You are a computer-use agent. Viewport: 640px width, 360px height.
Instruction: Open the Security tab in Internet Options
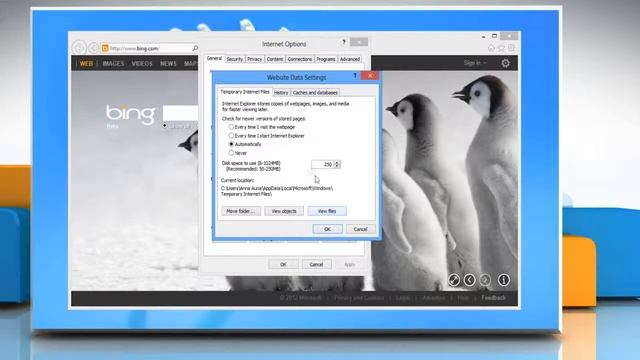click(234, 59)
